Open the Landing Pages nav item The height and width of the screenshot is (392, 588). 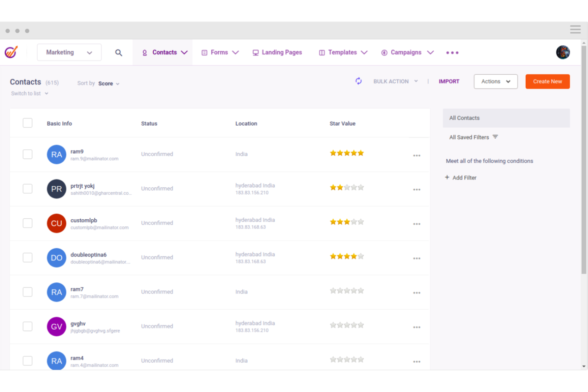pyautogui.click(x=277, y=52)
